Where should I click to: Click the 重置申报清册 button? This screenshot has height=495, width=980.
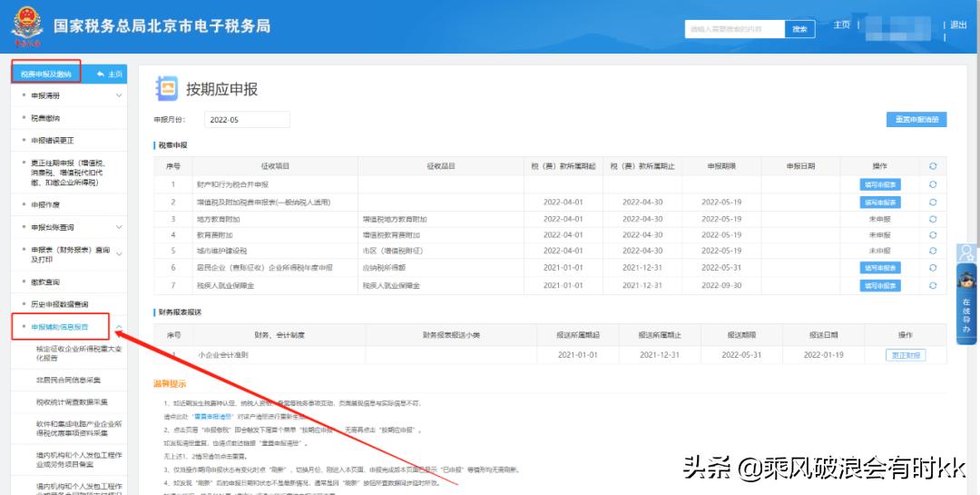point(916,120)
